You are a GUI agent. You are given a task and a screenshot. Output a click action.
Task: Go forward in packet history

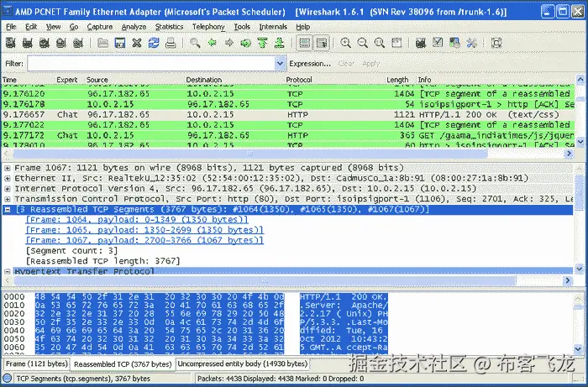(x=229, y=43)
